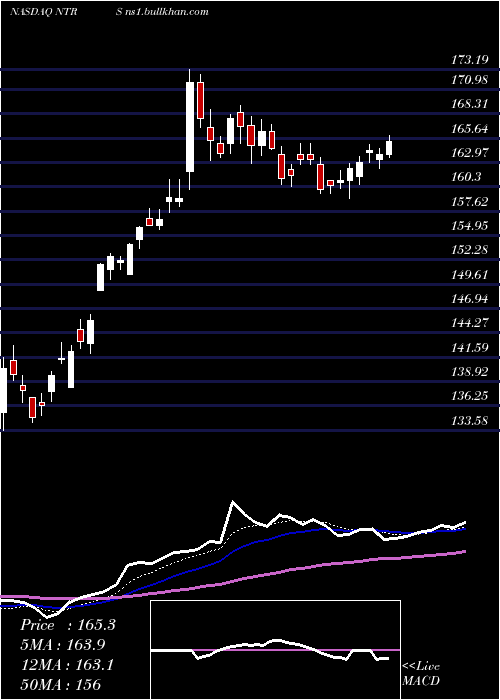Click the Price : 165.3 readout
Viewport: 500px width, 700px height.
pos(68,625)
